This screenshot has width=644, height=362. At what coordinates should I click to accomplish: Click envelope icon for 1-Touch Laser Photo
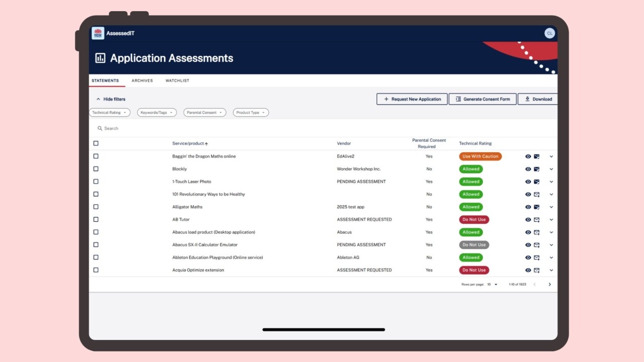[x=537, y=182]
